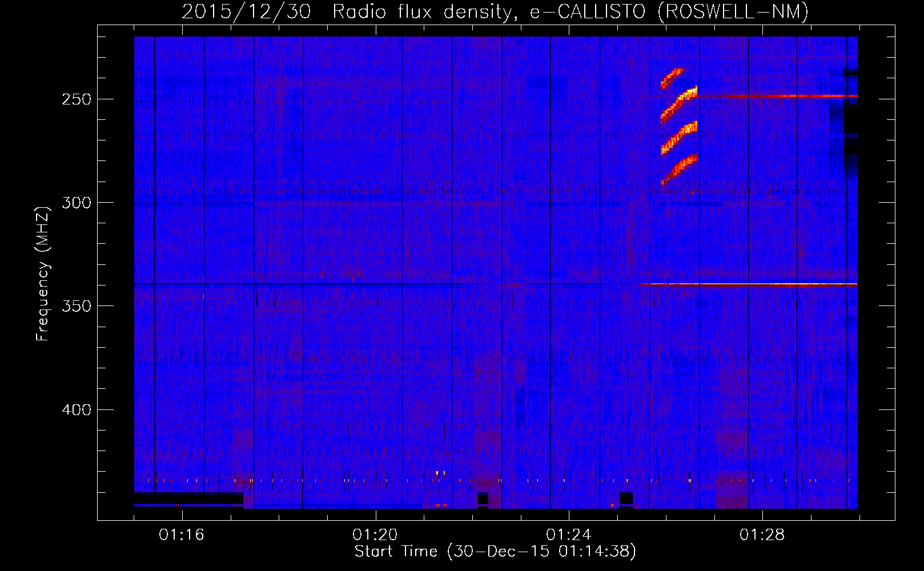
Task: Click the topmost drifting burst stripe near 240 MHz
Action: point(672,78)
